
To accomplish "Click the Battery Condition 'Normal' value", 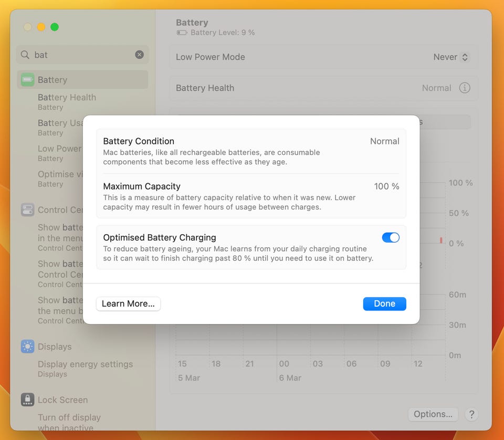I will (x=384, y=141).
